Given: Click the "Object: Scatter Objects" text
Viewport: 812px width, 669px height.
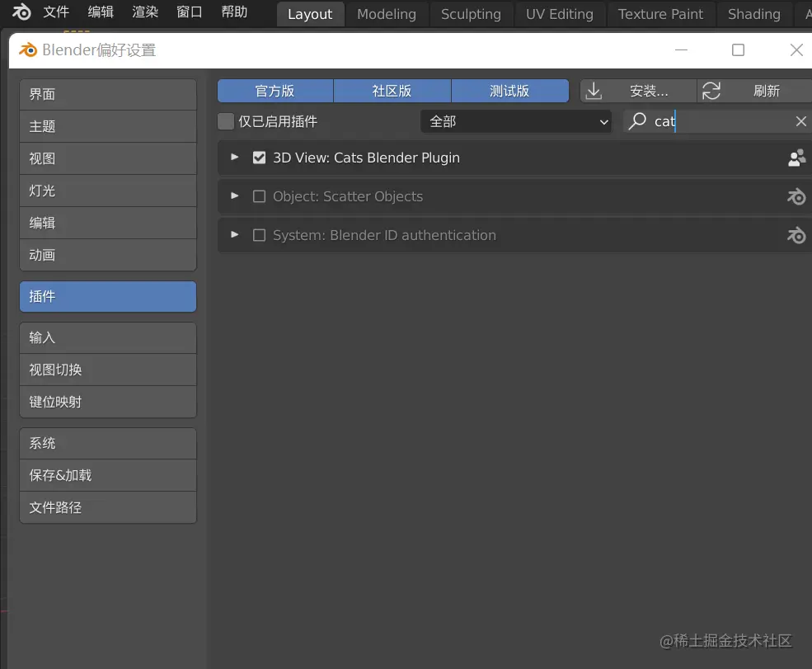Looking at the screenshot, I should click(348, 196).
